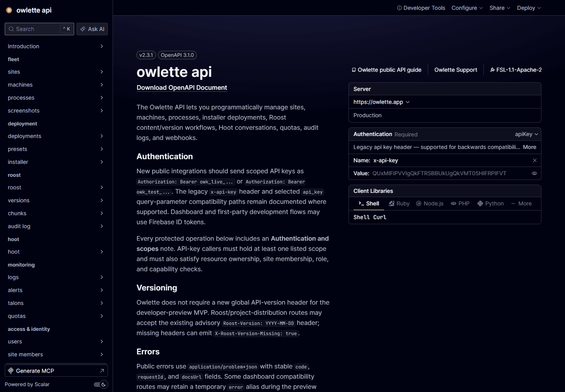Open site members in sidebar

tap(56, 354)
